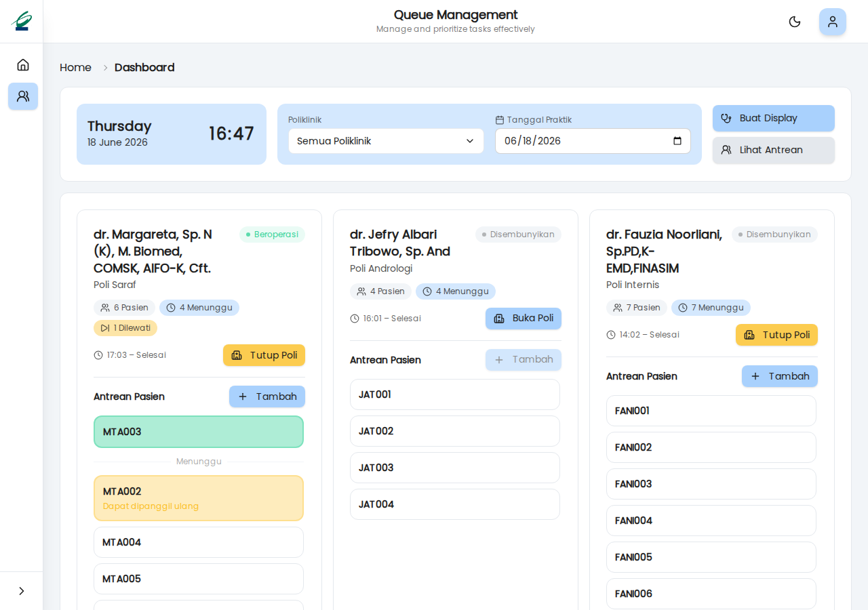This screenshot has height=610, width=868.
Task: Open the calendar picker icon in the date field
Action: (677, 141)
